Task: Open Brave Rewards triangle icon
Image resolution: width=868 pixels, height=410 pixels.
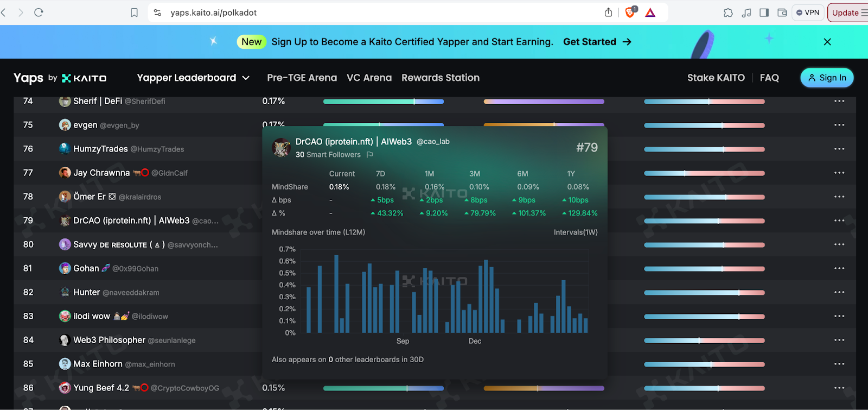Action: (x=650, y=12)
